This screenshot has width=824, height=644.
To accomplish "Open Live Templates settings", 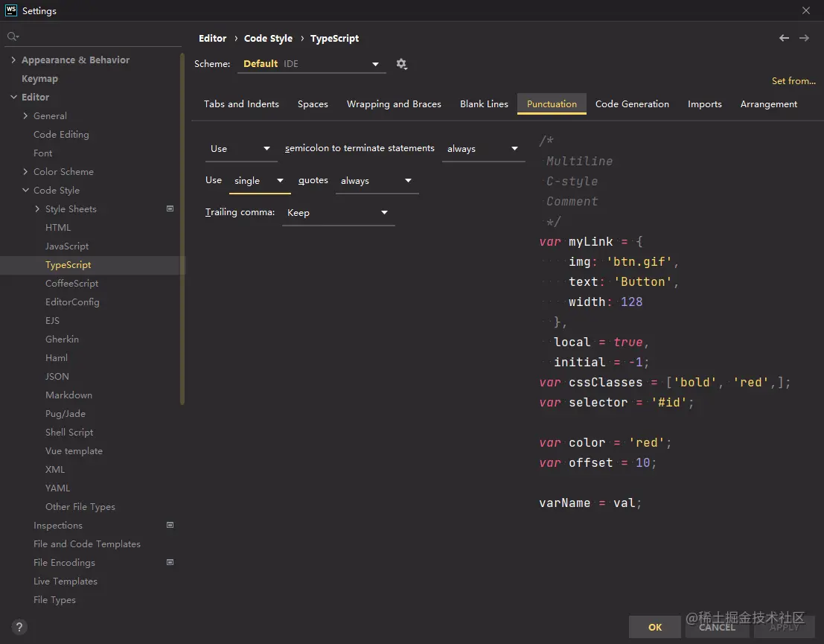I will click(66, 581).
